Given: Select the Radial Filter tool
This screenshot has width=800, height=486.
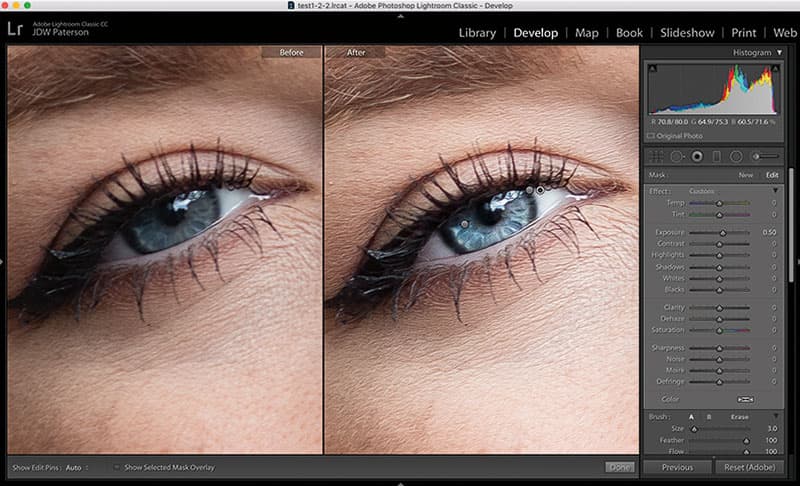Looking at the screenshot, I should click(736, 157).
